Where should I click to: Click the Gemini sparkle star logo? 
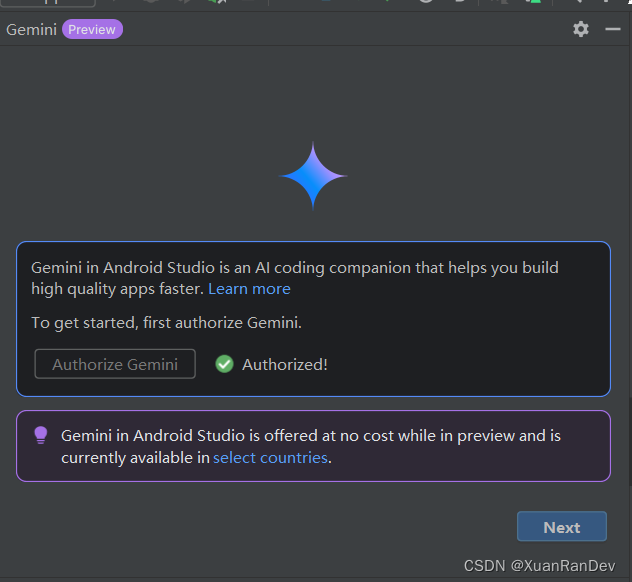(x=313, y=176)
